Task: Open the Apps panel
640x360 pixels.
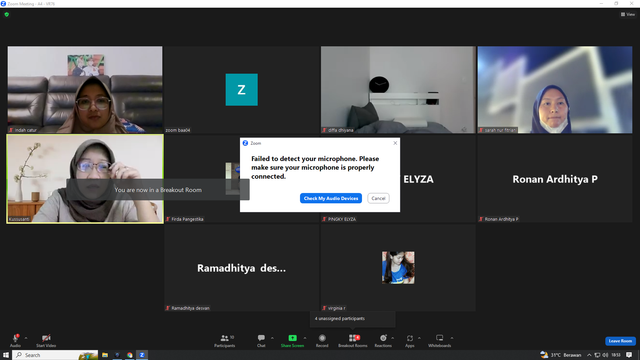Action: (x=410, y=340)
